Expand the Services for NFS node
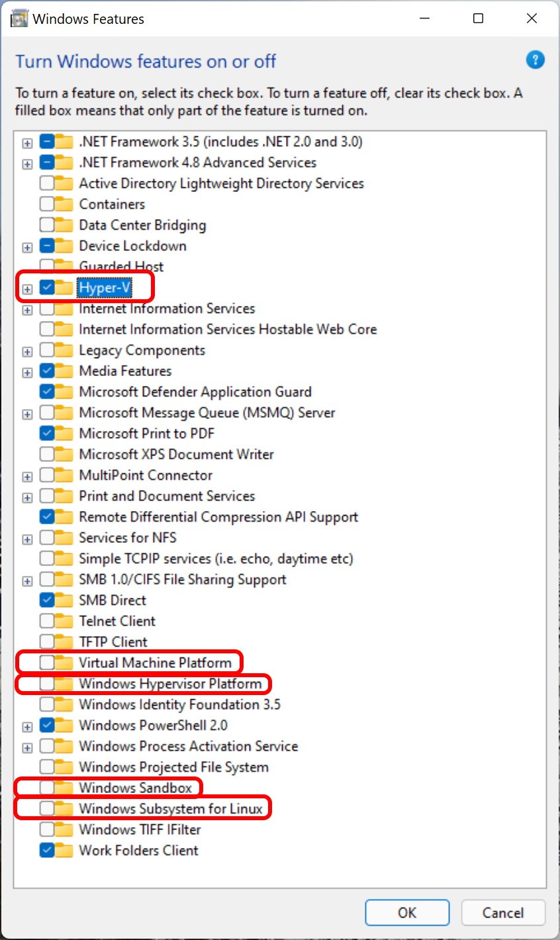This screenshot has height=940, width=560. pos(27,539)
